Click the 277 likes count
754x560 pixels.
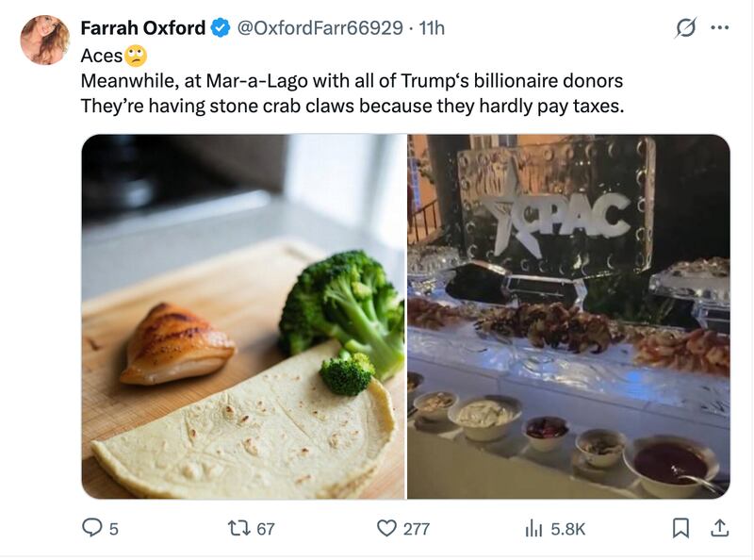(416, 529)
